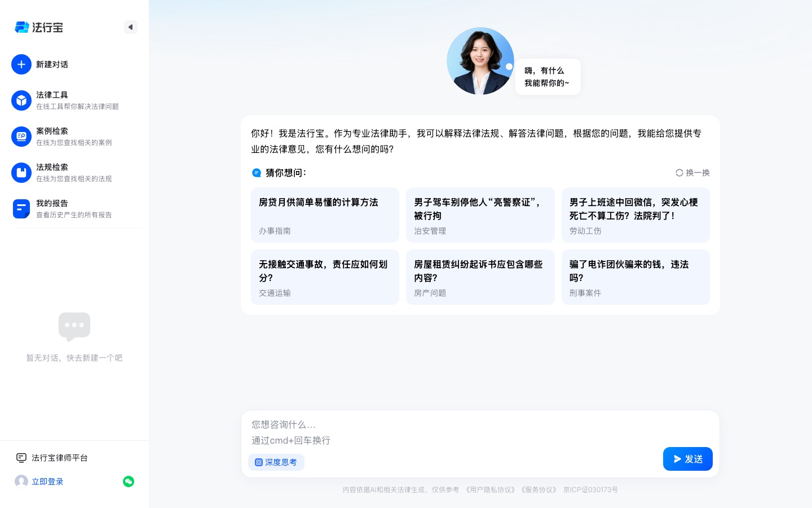Open the 《用户隐私协议》 link

tap(491, 490)
